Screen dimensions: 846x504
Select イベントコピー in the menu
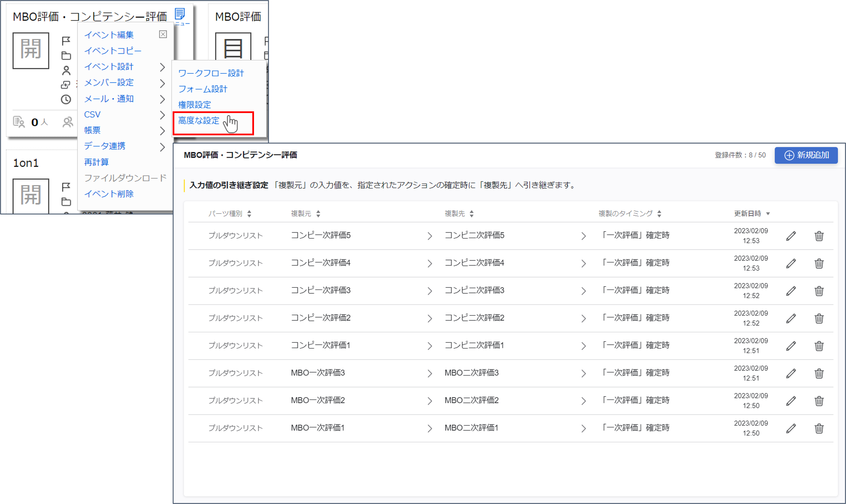tap(113, 51)
